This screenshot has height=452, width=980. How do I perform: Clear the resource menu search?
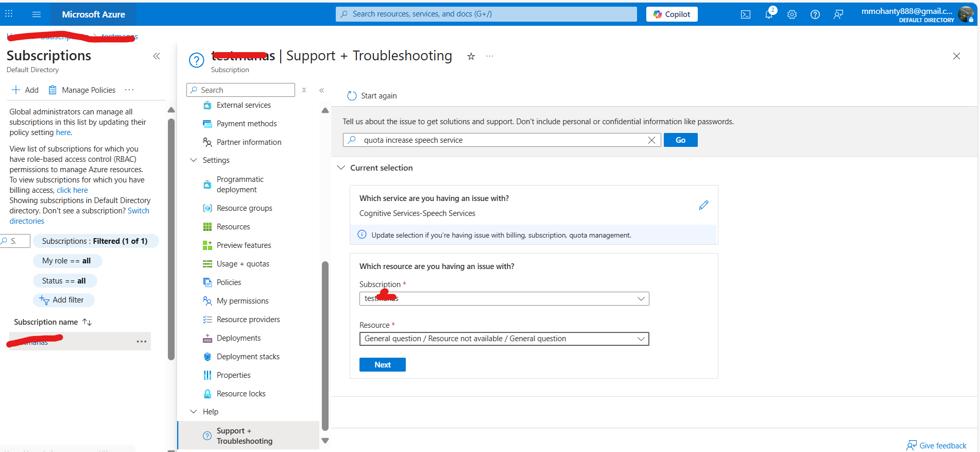coord(304,90)
